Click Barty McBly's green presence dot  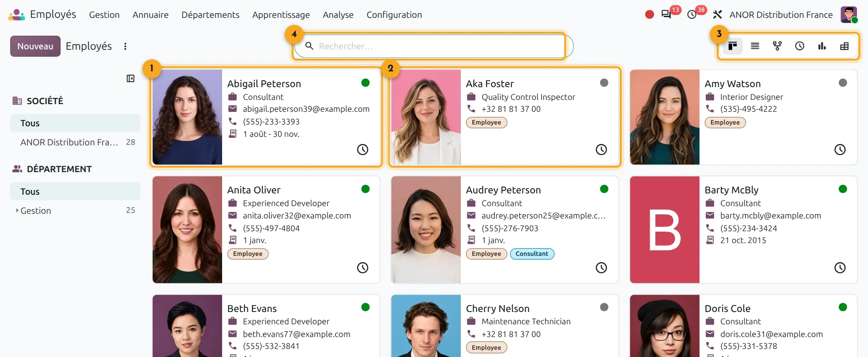tap(843, 189)
